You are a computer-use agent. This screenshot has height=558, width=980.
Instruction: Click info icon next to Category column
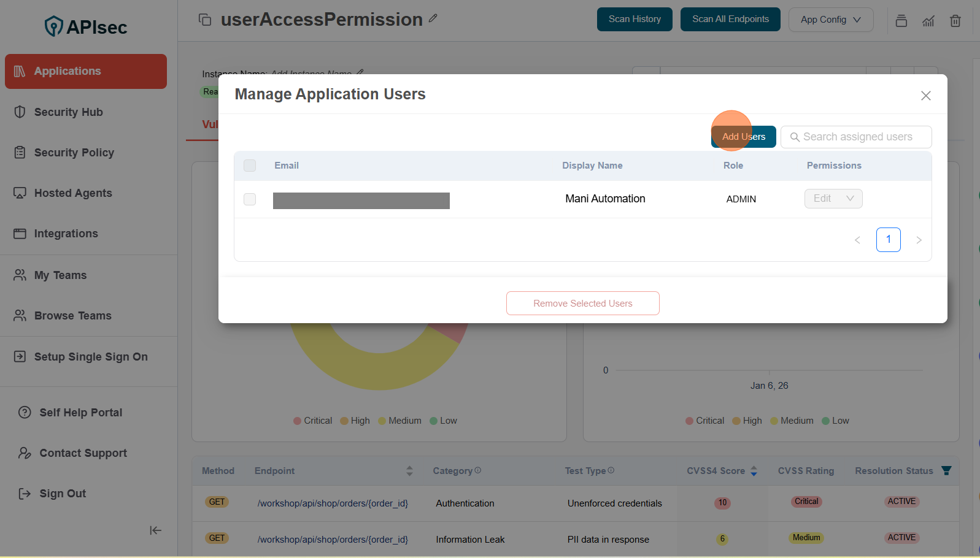point(478,470)
